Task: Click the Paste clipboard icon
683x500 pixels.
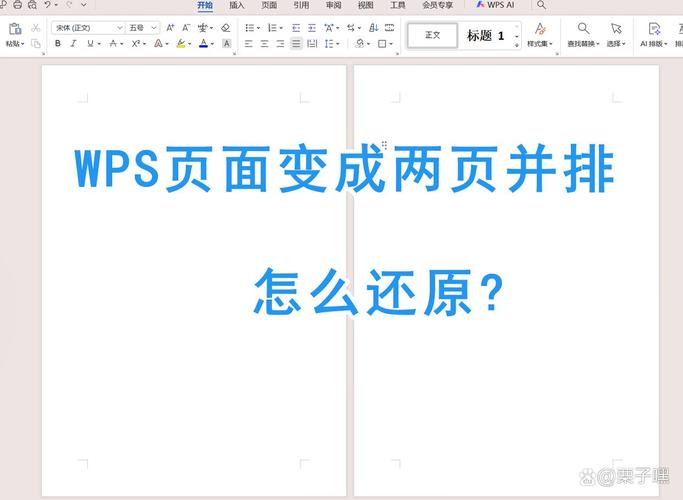Action: click(x=15, y=29)
